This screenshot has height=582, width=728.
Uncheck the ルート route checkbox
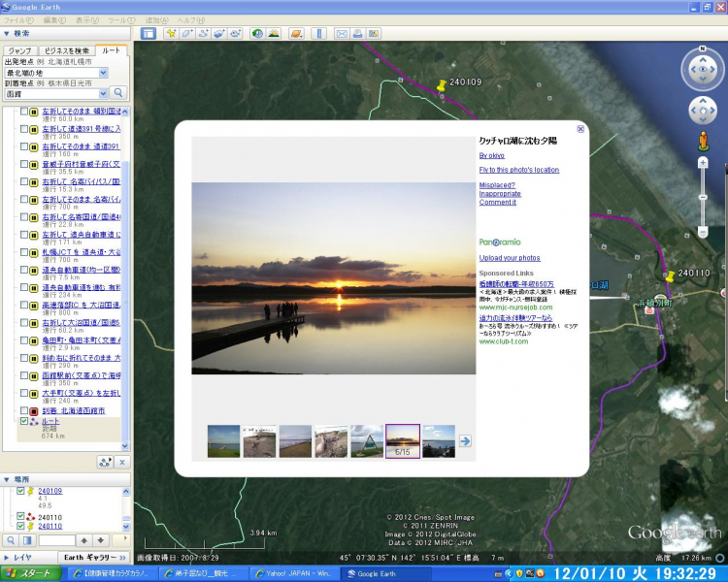tap(24, 421)
